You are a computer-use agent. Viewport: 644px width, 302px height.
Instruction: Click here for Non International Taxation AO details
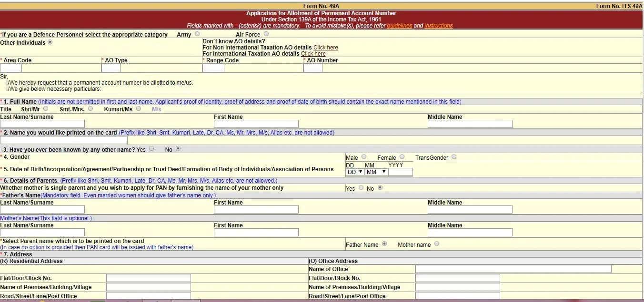(326, 48)
